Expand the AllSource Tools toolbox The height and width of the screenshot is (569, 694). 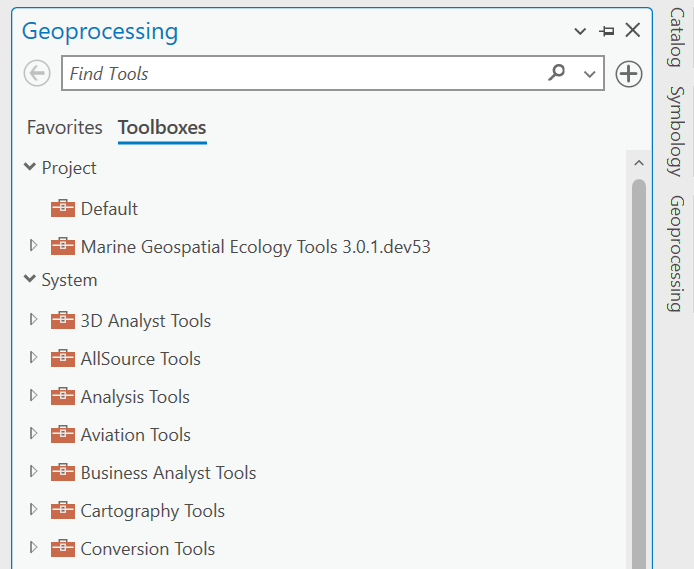[33, 358]
